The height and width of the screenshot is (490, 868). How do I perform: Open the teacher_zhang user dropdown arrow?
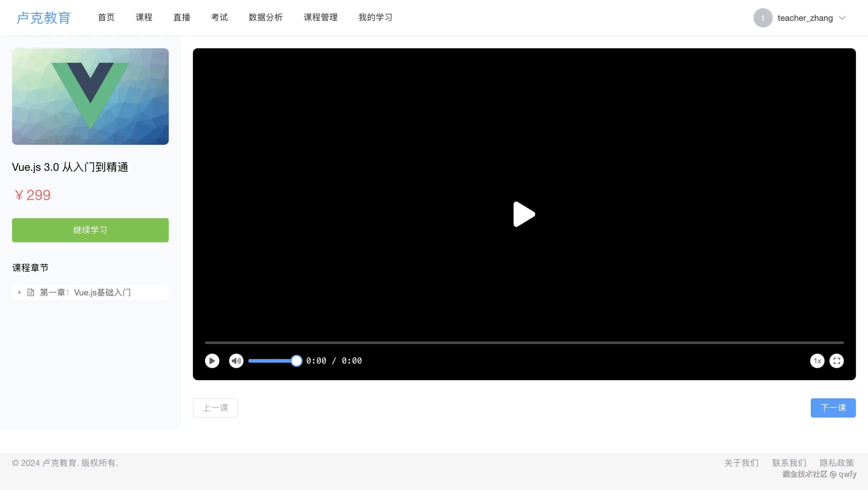tap(842, 18)
